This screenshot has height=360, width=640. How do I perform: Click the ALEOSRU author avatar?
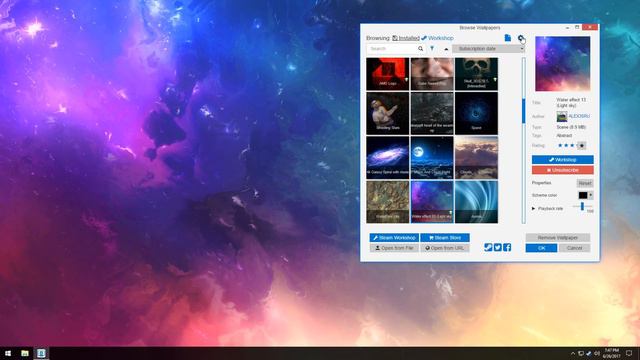click(562, 116)
